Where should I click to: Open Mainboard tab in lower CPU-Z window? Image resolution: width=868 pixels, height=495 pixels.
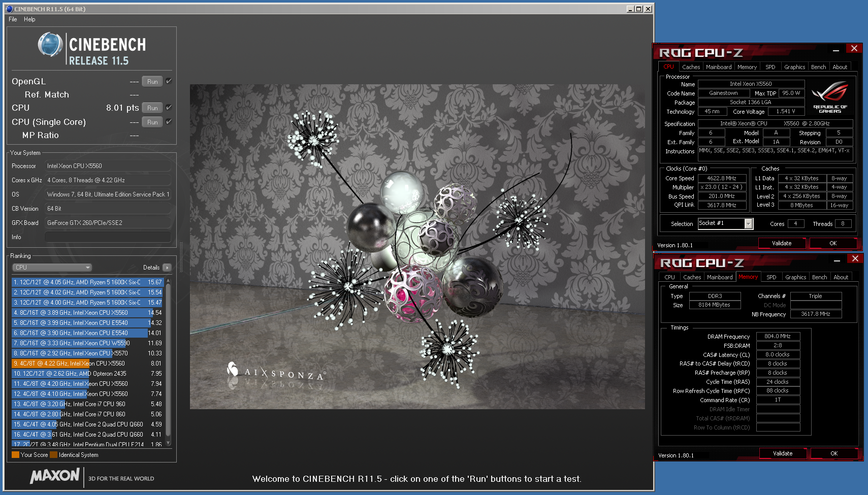720,277
